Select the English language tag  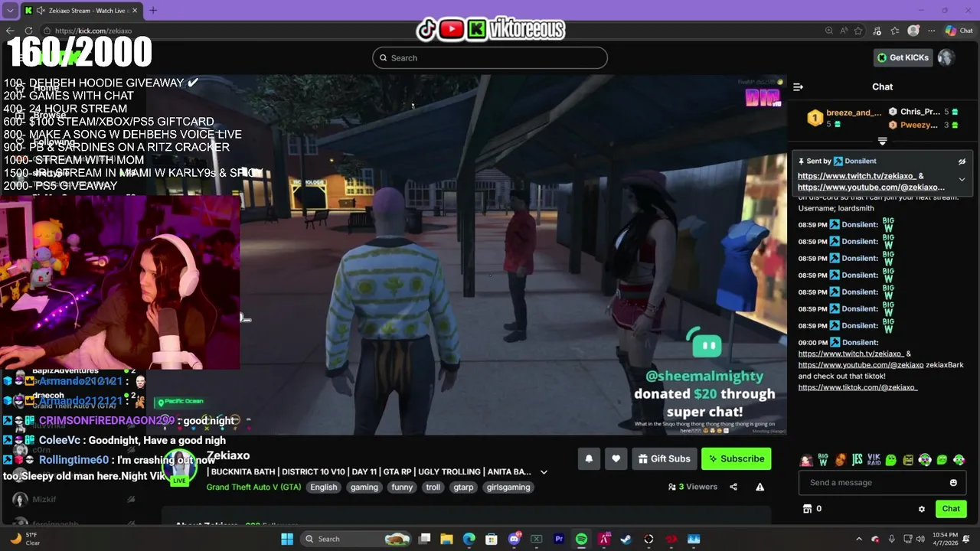324,487
